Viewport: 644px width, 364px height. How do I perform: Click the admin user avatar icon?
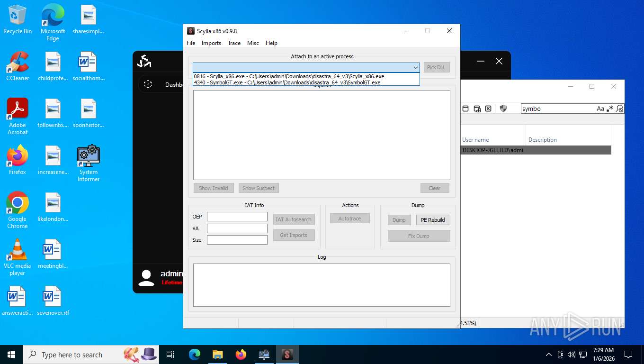(146, 277)
